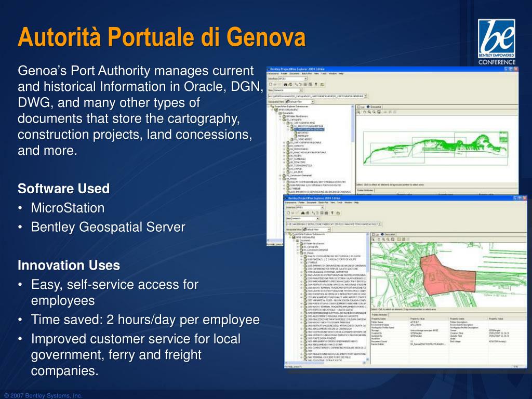Click the zoom in magnifier above the back window map

coord(369,112)
